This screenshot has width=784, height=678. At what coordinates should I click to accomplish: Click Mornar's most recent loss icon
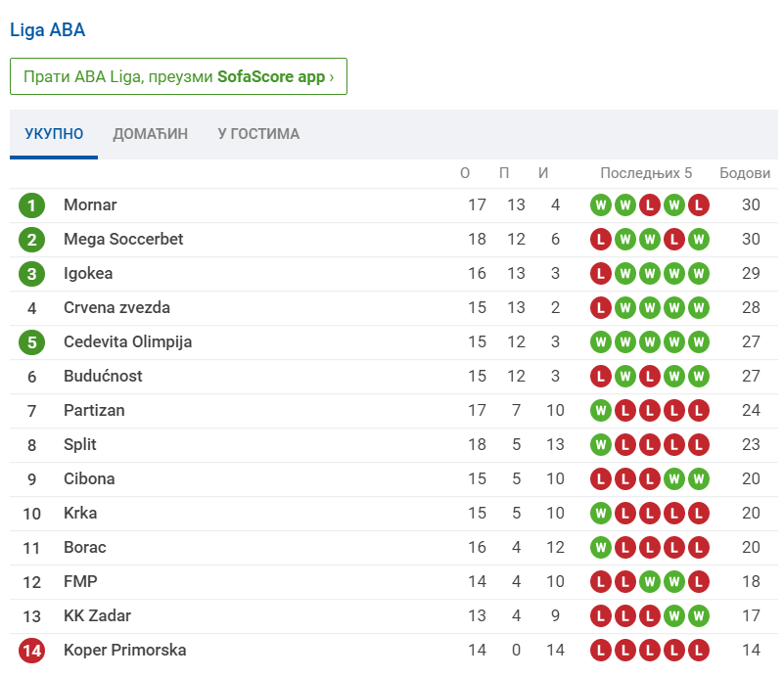tap(698, 205)
